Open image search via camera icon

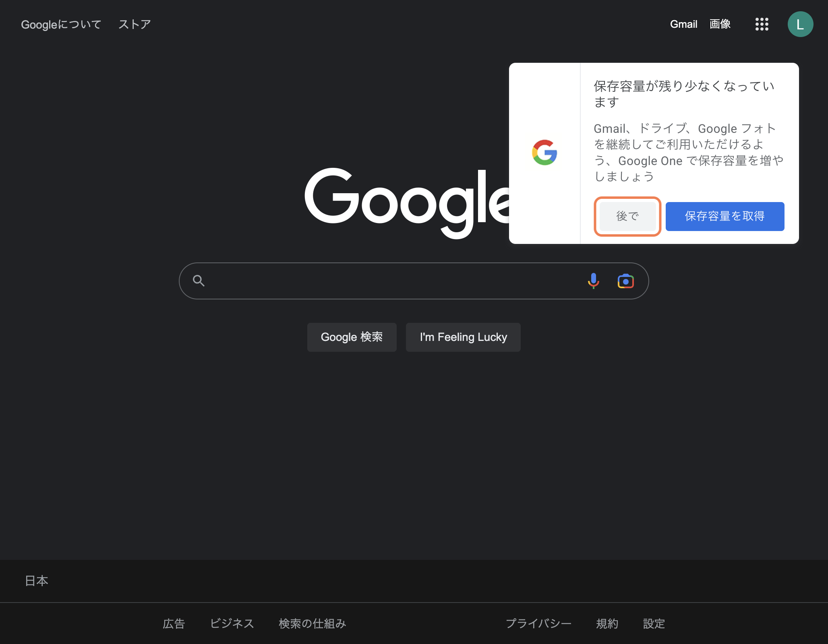(x=625, y=281)
